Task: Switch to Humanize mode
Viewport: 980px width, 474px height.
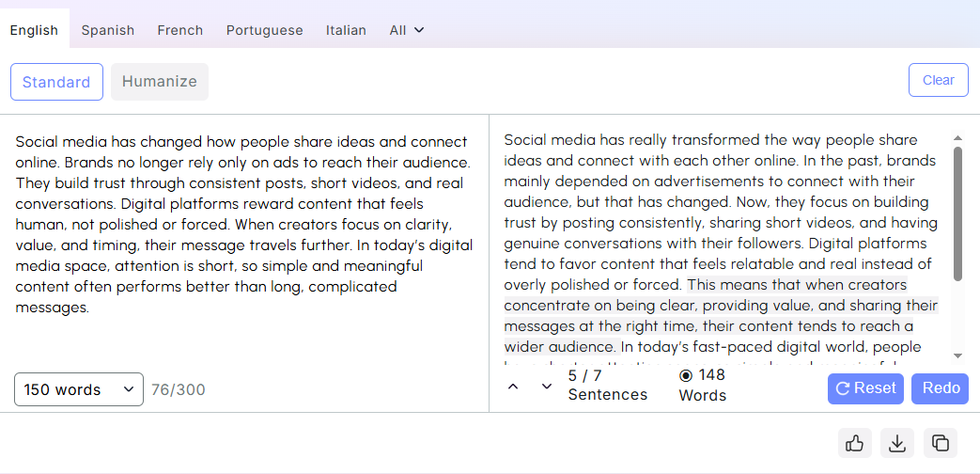Action: click(160, 82)
